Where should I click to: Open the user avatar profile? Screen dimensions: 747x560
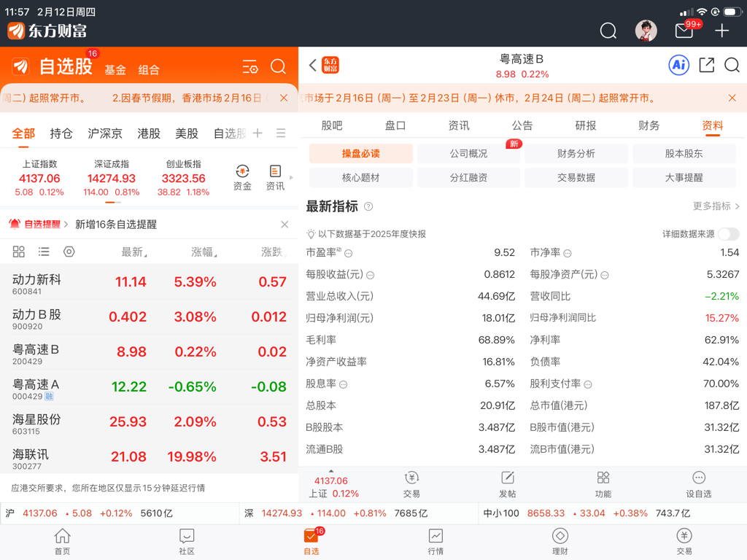pyautogui.click(x=646, y=31)
